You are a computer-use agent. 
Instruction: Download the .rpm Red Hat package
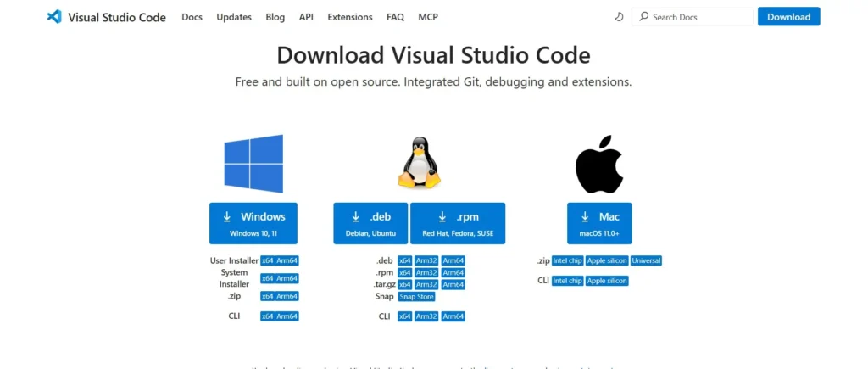click(x=458, y=223)
